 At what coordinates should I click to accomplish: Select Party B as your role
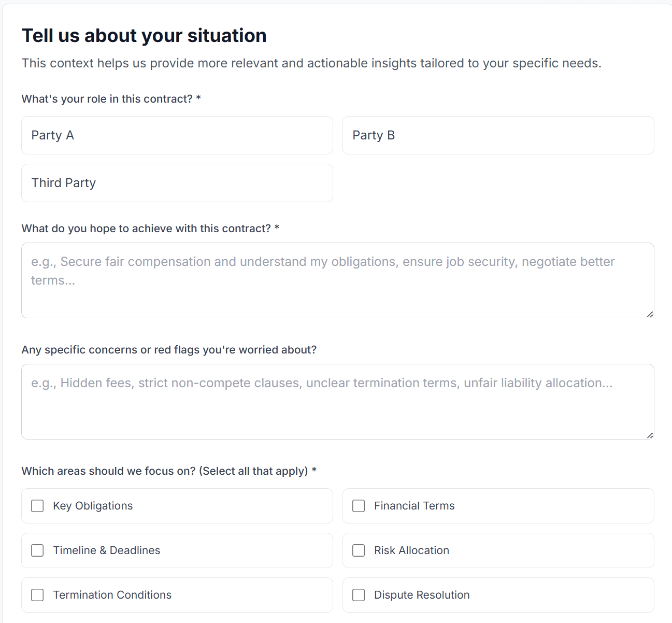coord(498,135)
